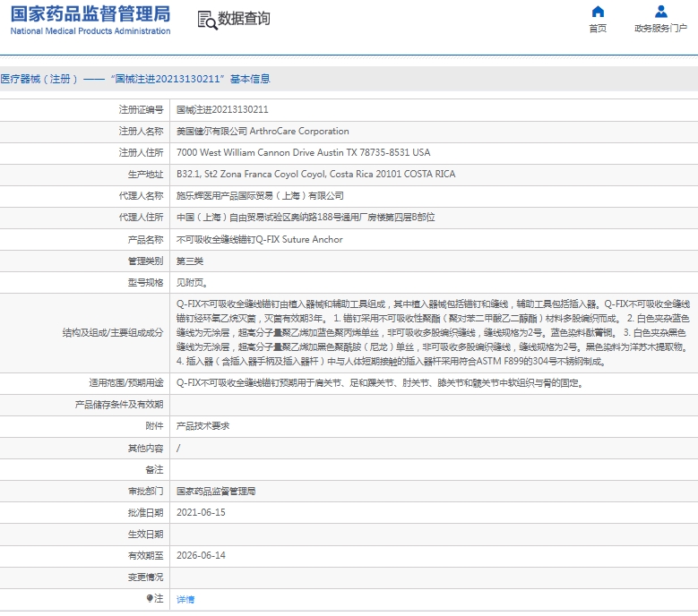The width and height of the screenshot is (698, 616).
Task: Click the intended use text about 肩关节
Action: pyautogui.click(x=380, y=383)
